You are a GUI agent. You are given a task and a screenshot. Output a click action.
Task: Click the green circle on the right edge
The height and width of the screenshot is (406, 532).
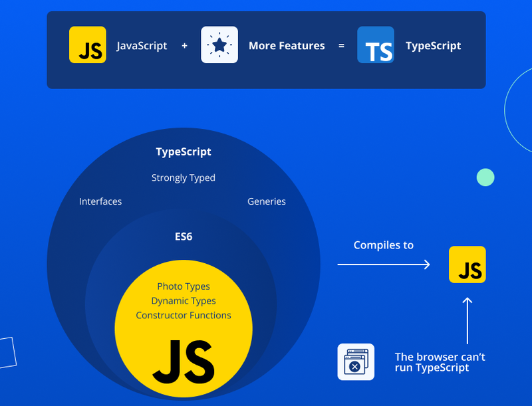(485, 177)
